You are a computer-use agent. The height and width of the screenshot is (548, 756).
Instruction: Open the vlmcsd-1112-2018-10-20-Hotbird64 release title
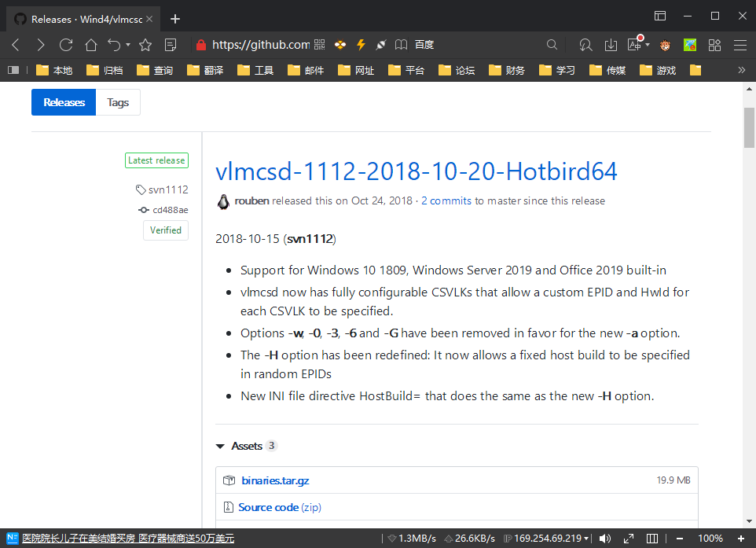pyautogui.click(x=416, y=171)
